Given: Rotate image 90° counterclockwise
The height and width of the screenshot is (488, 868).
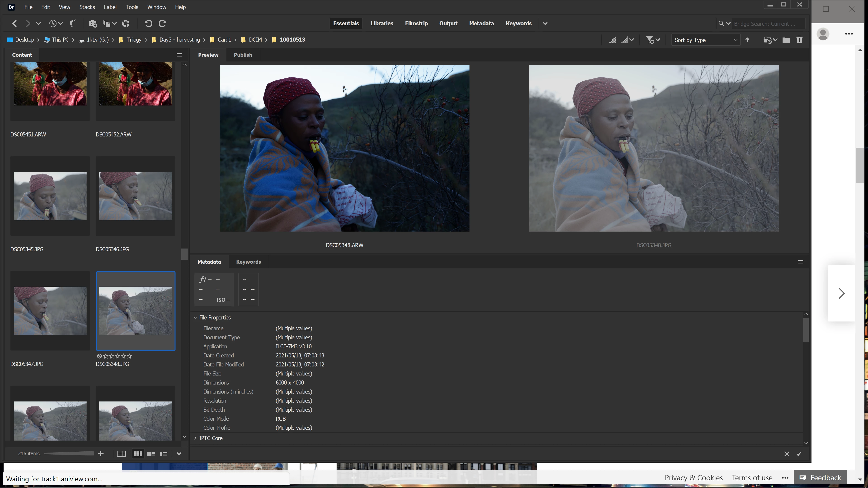Looking at the screenshot, I should [x=148, y=23].
